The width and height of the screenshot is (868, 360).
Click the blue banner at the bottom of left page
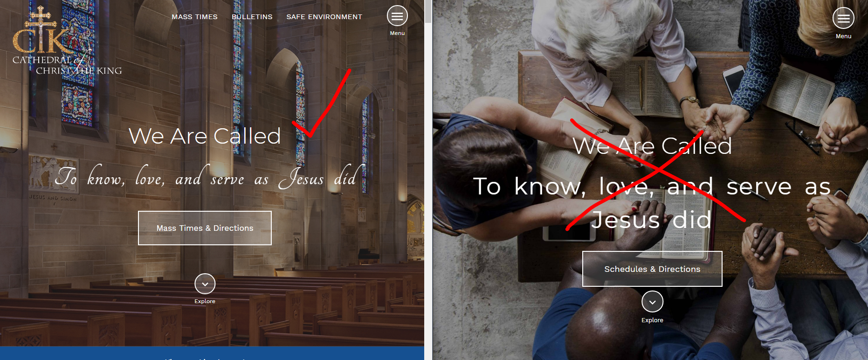[x=212, y=353]
